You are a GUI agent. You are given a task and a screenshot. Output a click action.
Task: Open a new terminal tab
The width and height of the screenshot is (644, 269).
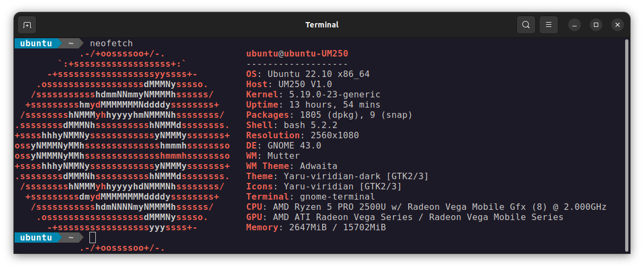tap(27, 25)
